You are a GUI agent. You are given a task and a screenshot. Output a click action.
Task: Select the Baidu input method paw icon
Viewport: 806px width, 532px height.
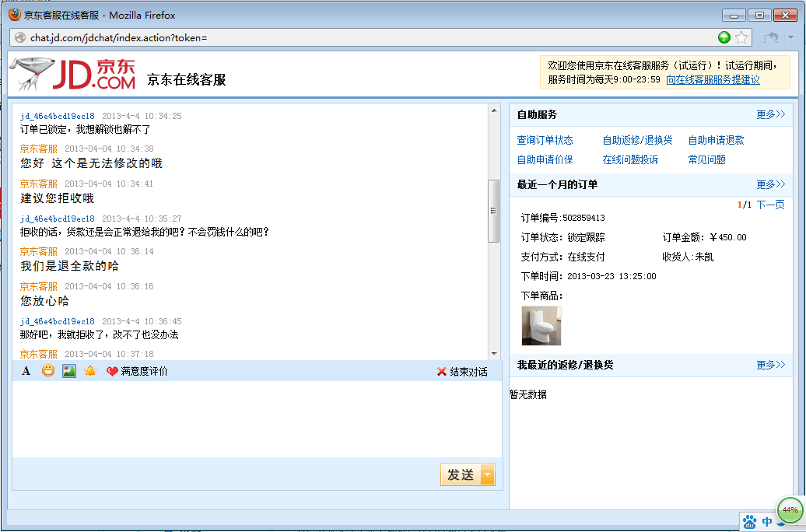coord(748,521)
